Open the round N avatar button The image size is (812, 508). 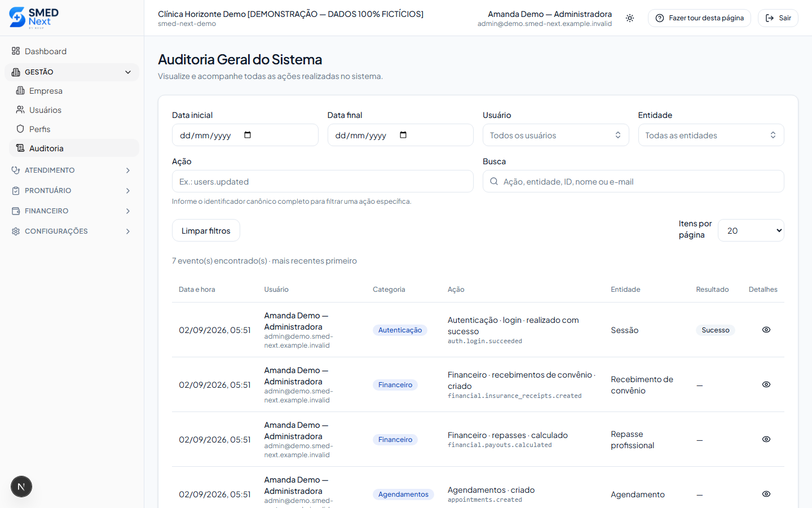[x=21, y=487]
